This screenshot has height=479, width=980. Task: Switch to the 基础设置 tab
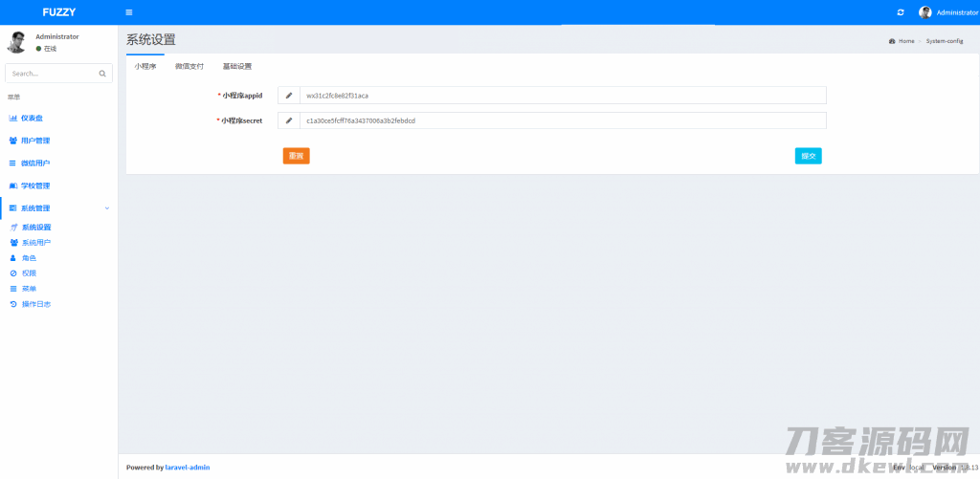click(x=236, y=67)
